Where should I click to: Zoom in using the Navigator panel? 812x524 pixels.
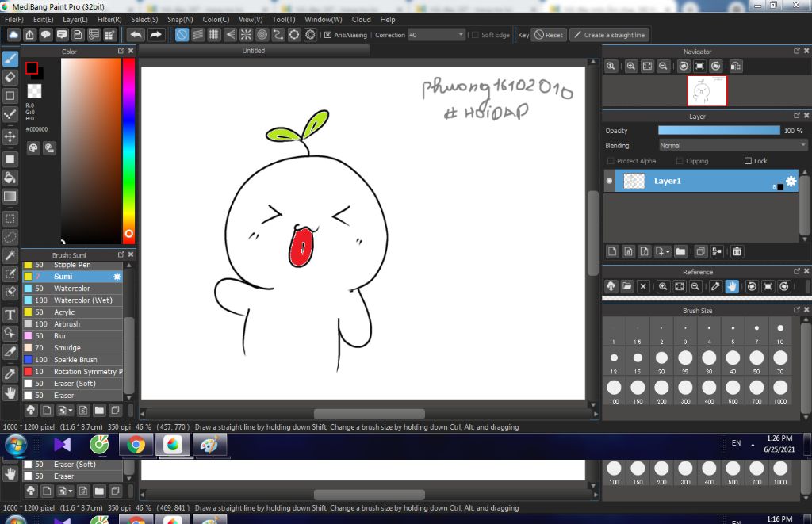[630, 67]
